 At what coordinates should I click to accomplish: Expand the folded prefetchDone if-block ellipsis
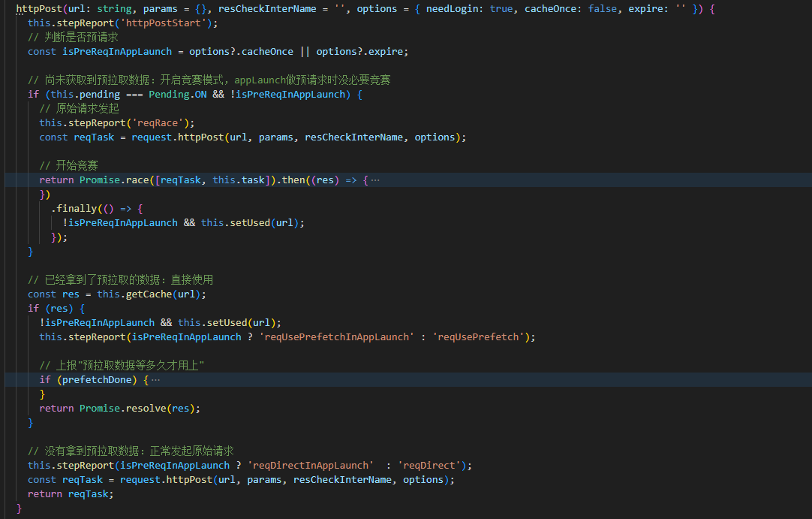[155, 380]
